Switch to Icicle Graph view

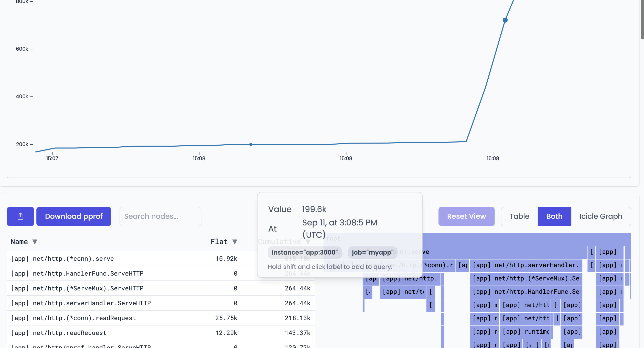(x=601, y=216)
